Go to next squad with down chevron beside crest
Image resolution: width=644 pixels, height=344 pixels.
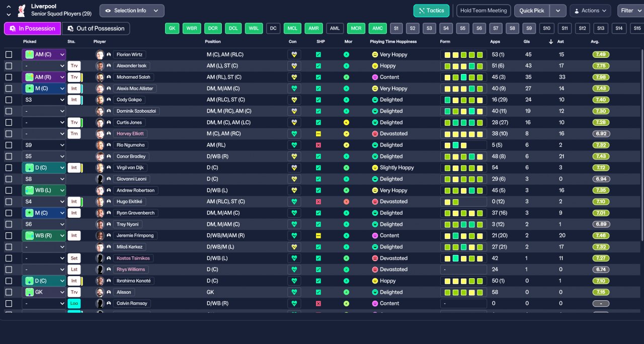[9, 15]
